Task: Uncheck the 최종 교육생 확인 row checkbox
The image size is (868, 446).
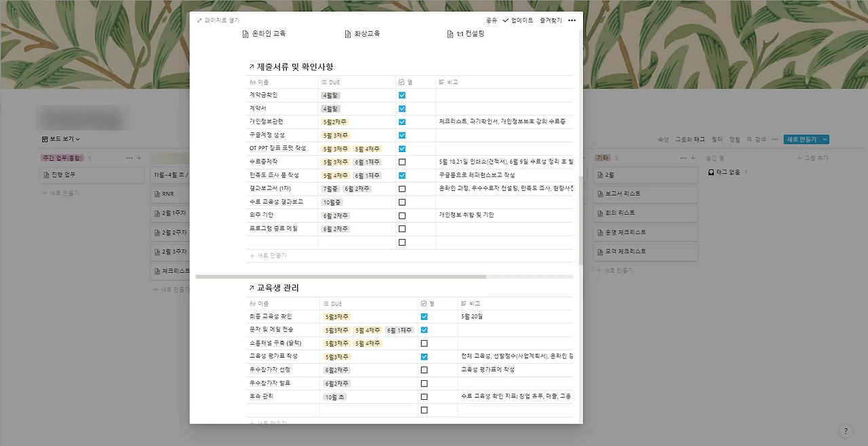Action: (x=425, y=317)
